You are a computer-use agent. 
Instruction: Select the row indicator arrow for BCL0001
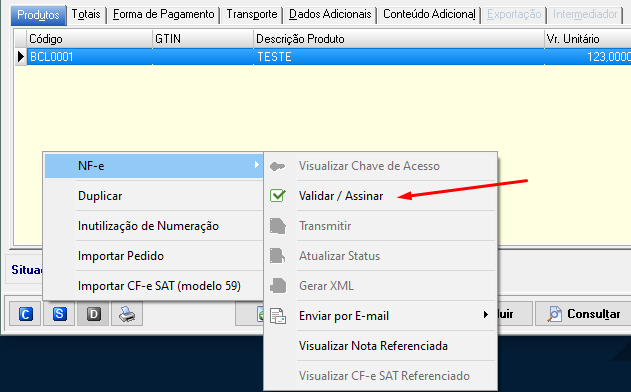click(x=21, y=57)
